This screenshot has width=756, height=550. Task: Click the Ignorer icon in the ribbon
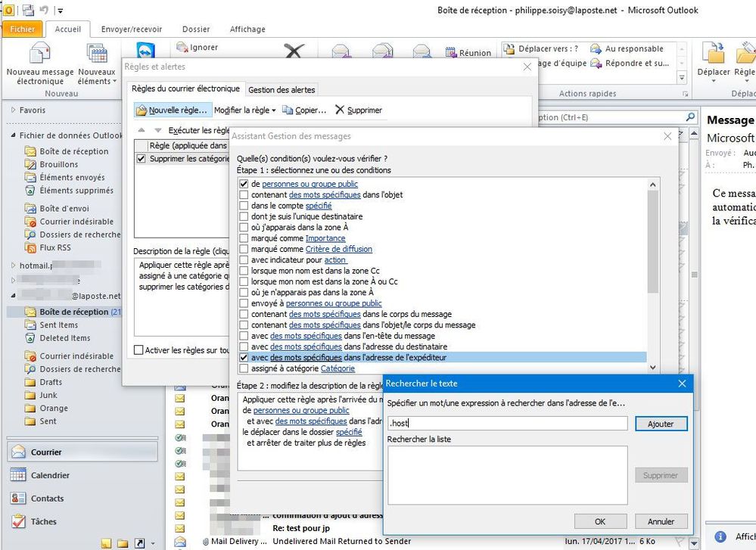182,47
